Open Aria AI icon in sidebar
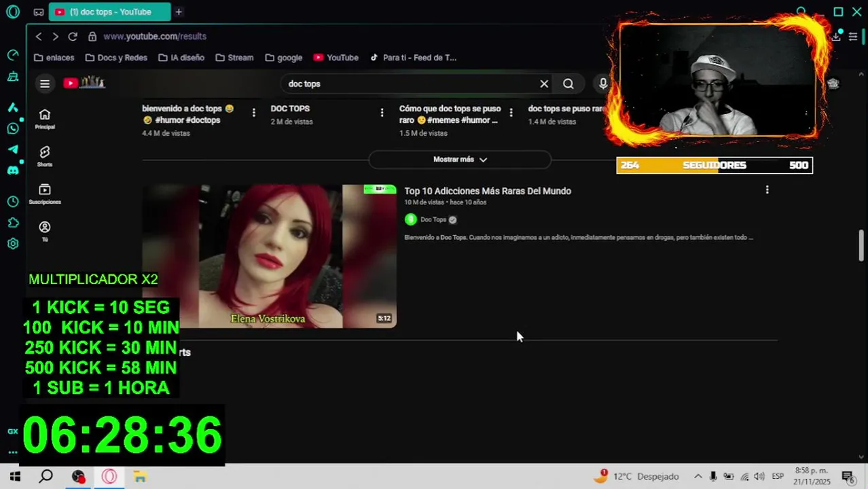This screenshot has width=868, height=489. [13, 107]
